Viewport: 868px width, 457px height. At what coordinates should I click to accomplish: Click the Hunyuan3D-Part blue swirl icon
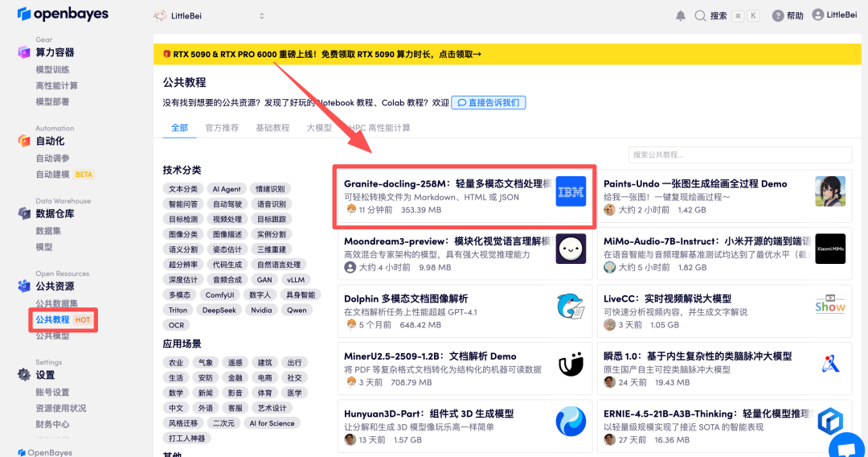point(571,422)
